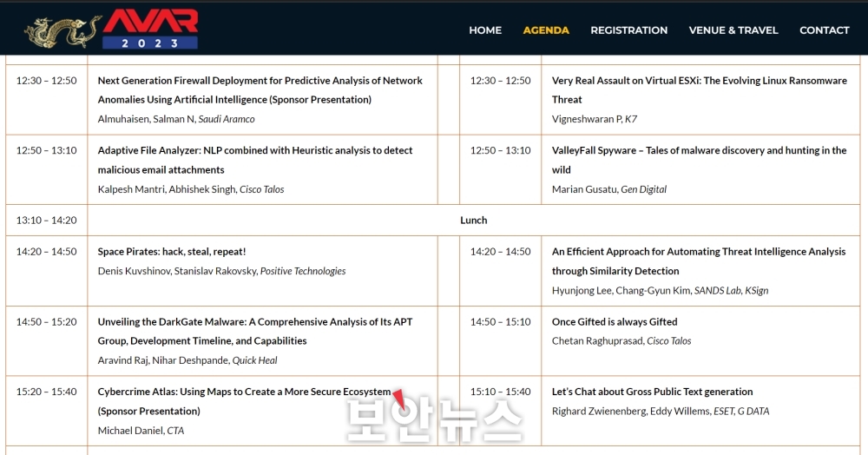Click 'Kalpesh Mantri, Abhishek Singh, Cisco Talos'
This screenshot has width=868, height=455.
point(190,189)
